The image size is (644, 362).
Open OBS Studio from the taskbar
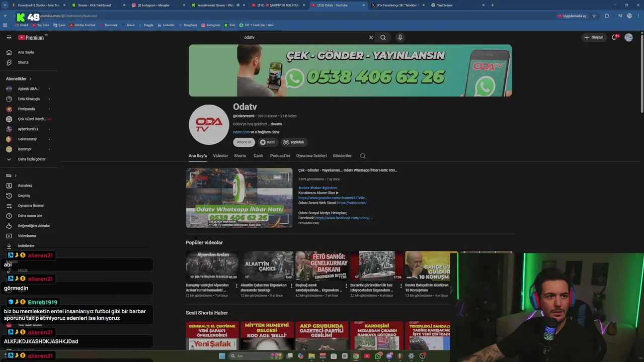tap(423, 356)
